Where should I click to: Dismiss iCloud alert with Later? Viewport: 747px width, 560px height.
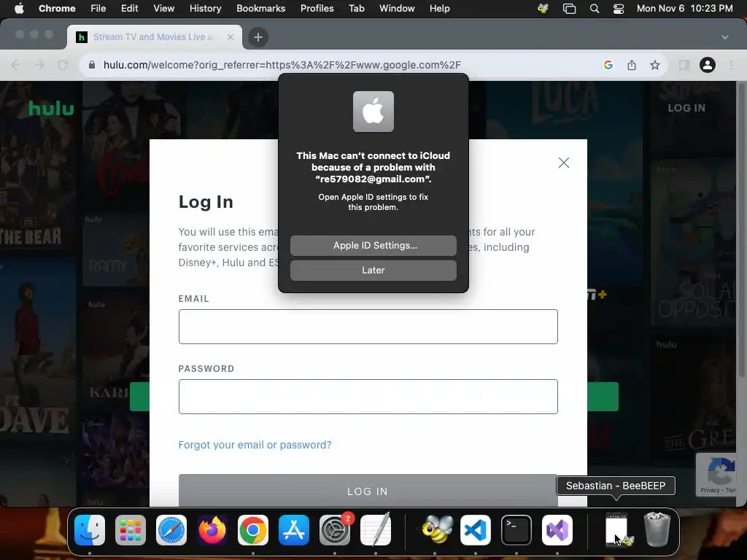(373, 270)
